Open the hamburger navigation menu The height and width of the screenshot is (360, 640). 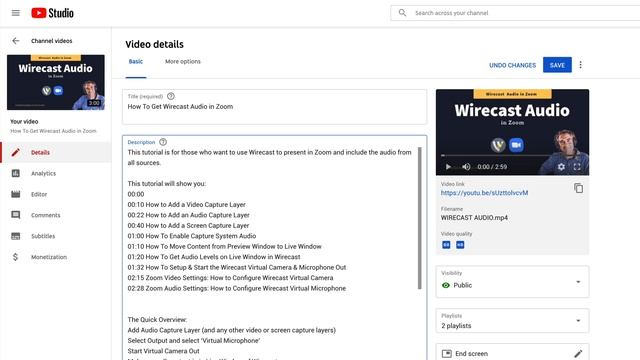(16, 13)
